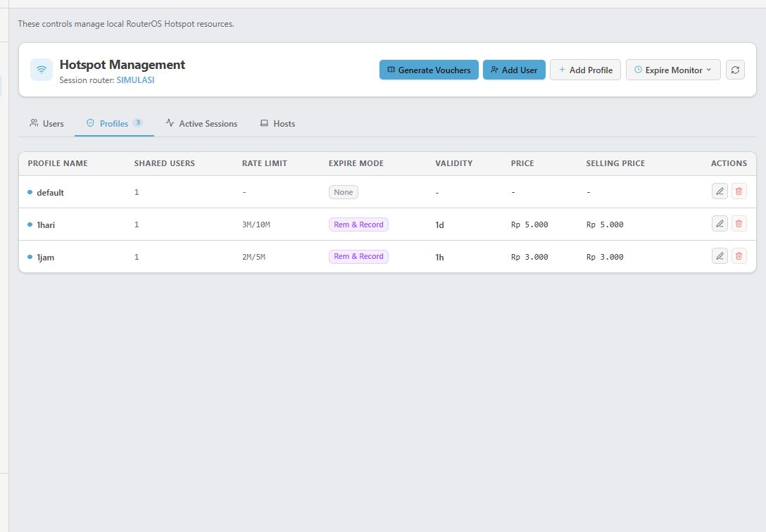
Task: Click the Hotspot wifi icon
Action: (x=42, y=70)
